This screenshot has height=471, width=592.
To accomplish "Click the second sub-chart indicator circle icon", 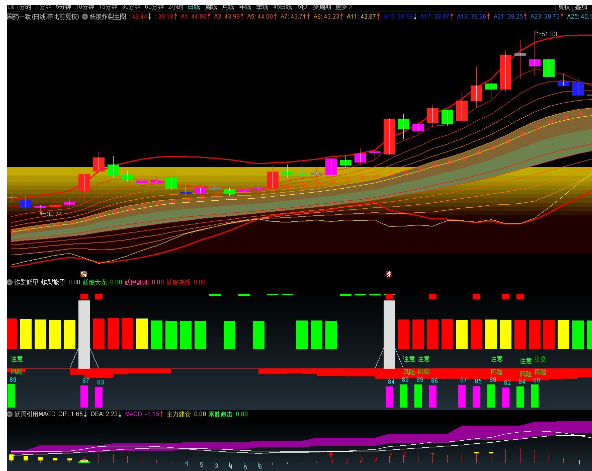I will tap(10, 282).
